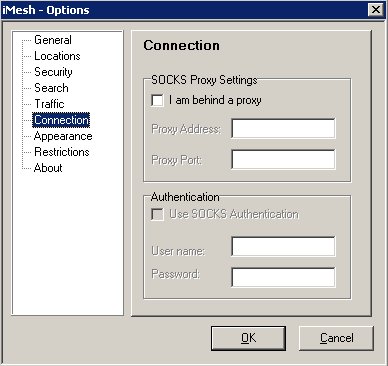
Task: Toggle the Use SOCKS Authentication checkbox
Action: pyautogui.click(x=157, y=214)
